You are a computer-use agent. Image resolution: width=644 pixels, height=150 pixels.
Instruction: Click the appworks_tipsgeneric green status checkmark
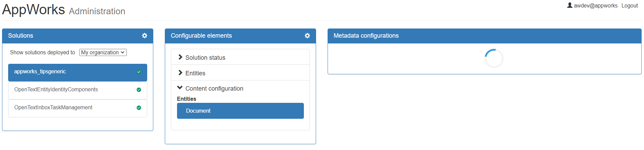click(x=139, y=72)
